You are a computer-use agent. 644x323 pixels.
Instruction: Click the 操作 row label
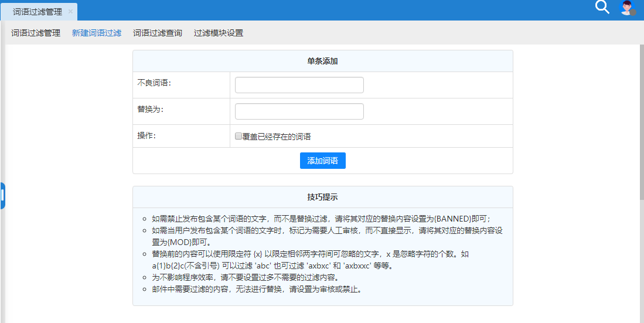pyautogui.click(x=147, y=135)
